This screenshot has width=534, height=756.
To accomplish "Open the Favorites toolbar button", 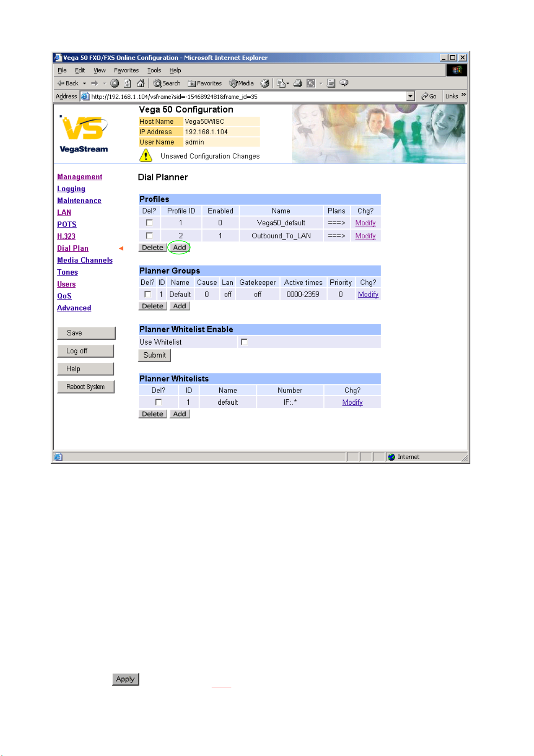I will pos(205,83).
